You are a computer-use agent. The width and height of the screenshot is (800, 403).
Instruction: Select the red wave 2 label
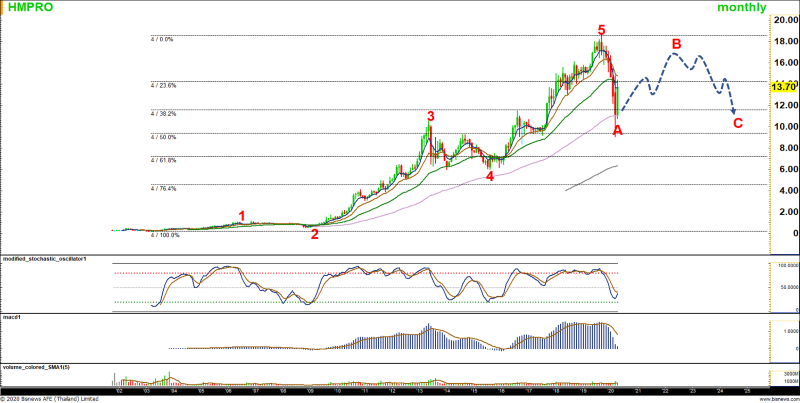[x=315, y=234]
